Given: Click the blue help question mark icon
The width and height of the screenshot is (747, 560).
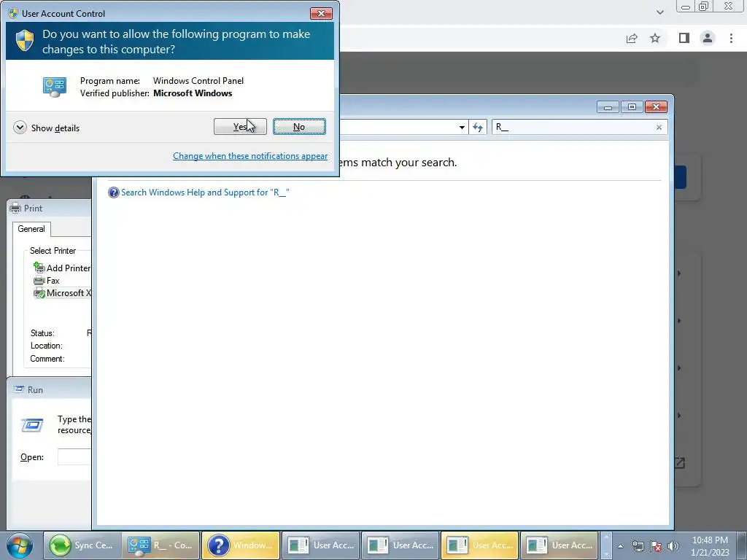Looking at the screenshot, I should (x=113, y=192).
